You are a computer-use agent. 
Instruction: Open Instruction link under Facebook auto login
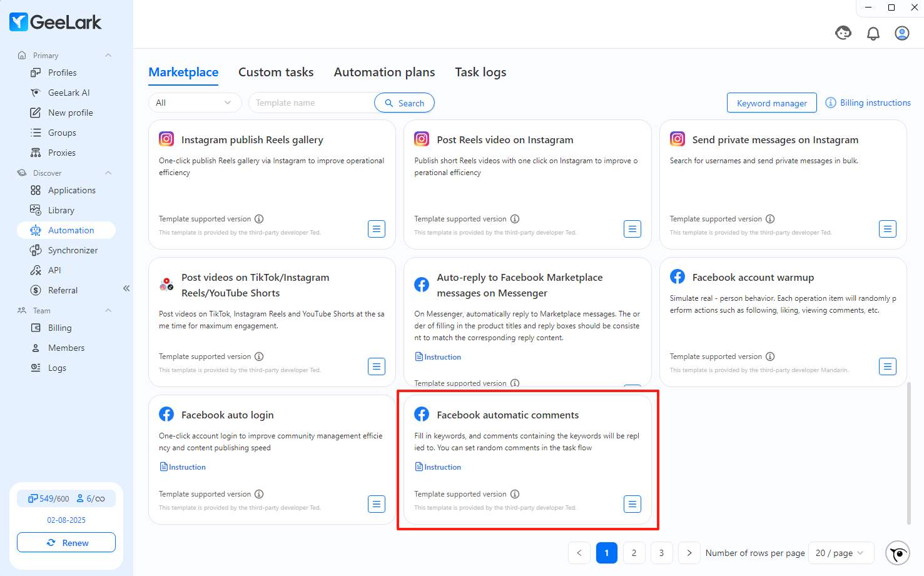tap(183, 467)
